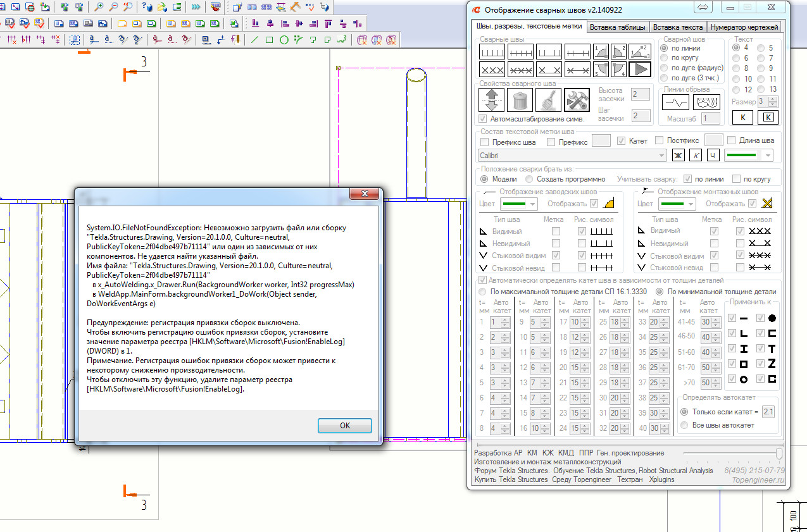Check the 'Длина шва' checkbox
This screenshot has width=807, height=532.
click(x=732, y=140)
